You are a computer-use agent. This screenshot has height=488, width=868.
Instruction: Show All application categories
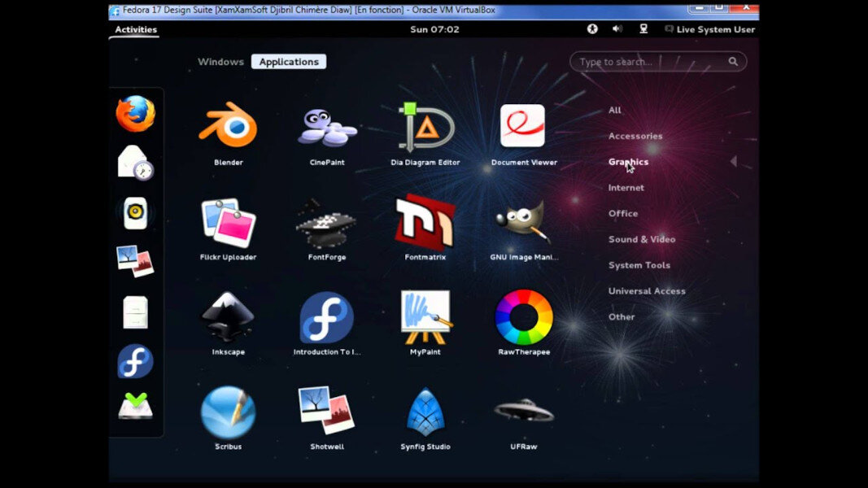pyautogui.click(x=614, y=110)
